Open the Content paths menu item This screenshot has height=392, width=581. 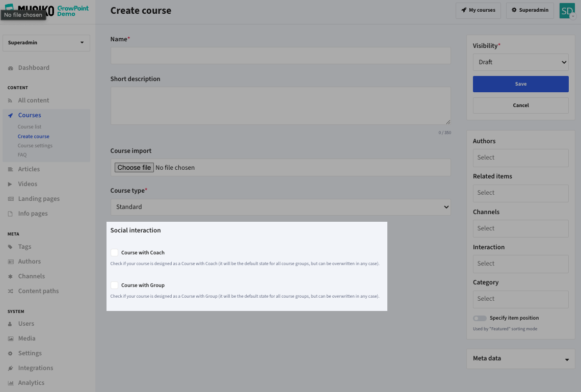point(39,291)
